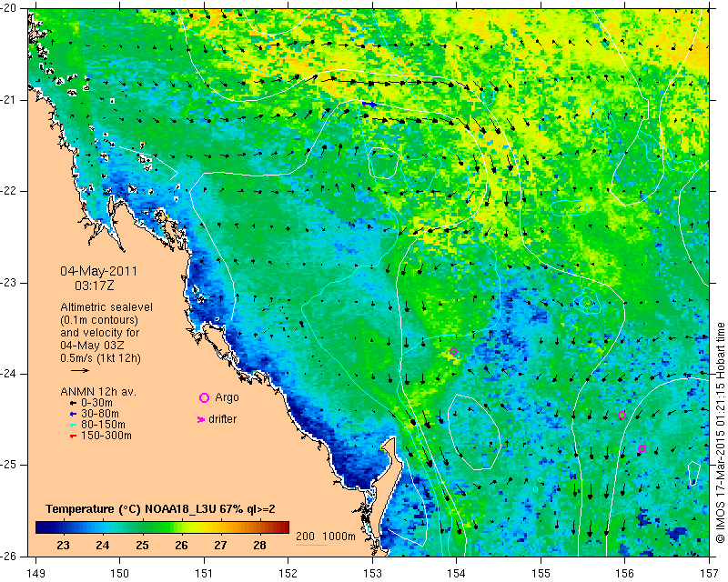Click the latitude axis label '-21'
The height and width of the screenshot is (582, 728).
[x=9, y=100]
